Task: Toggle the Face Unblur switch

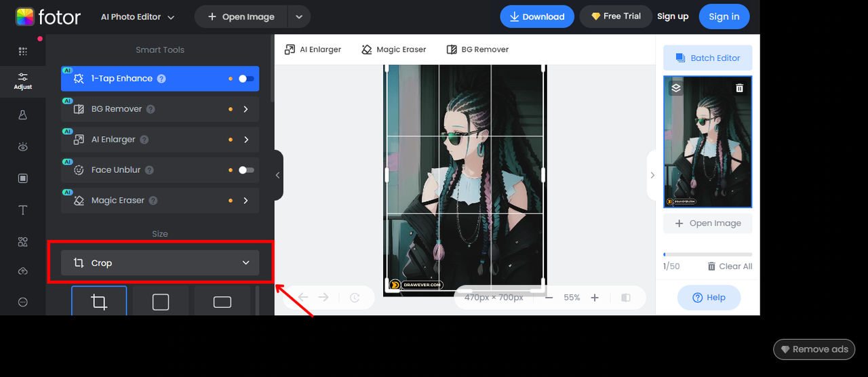Action: coord(247,170)
